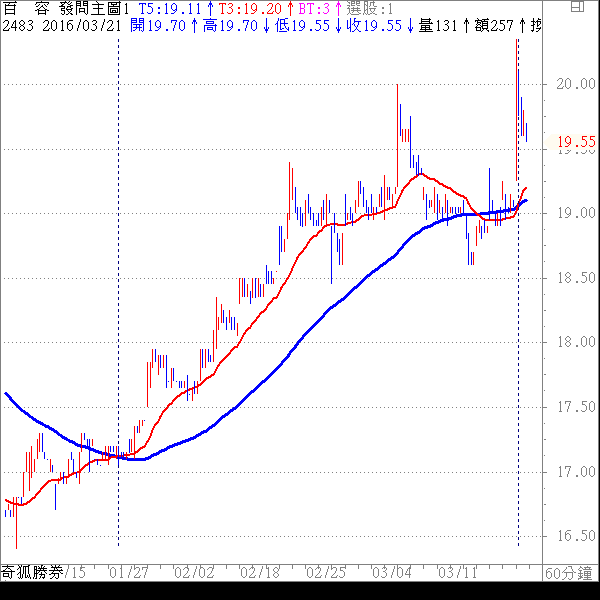This screenshot has height=600, width=600.
Task: Click the up arrow after 量131
Action: (x=466, y=26)
